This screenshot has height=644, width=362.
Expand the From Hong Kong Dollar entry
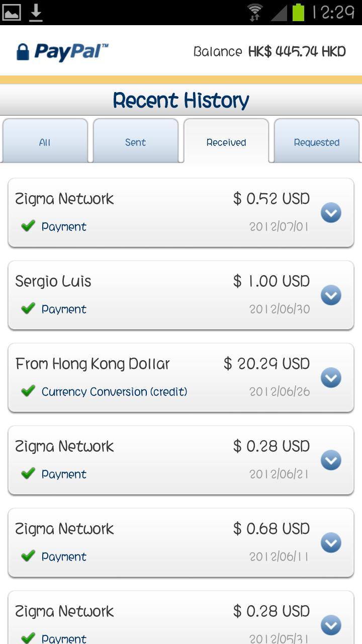(x=331, y=378)
